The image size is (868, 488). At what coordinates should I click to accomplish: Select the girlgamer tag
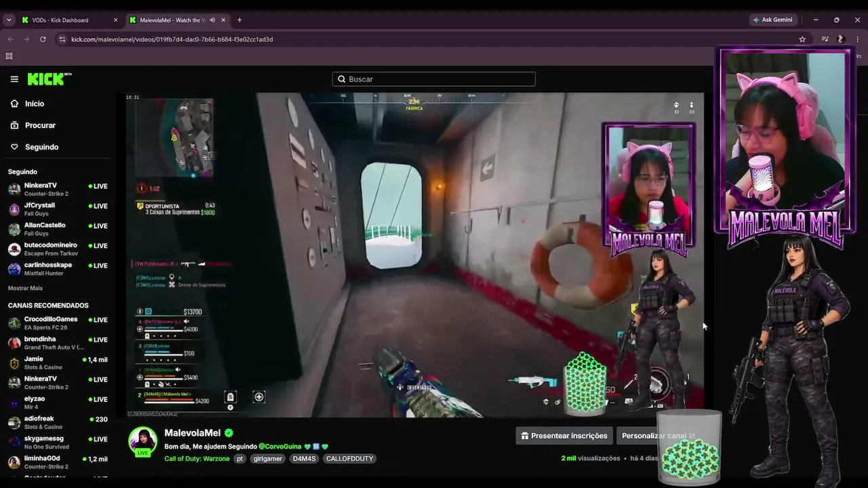(x=267, y=459)
